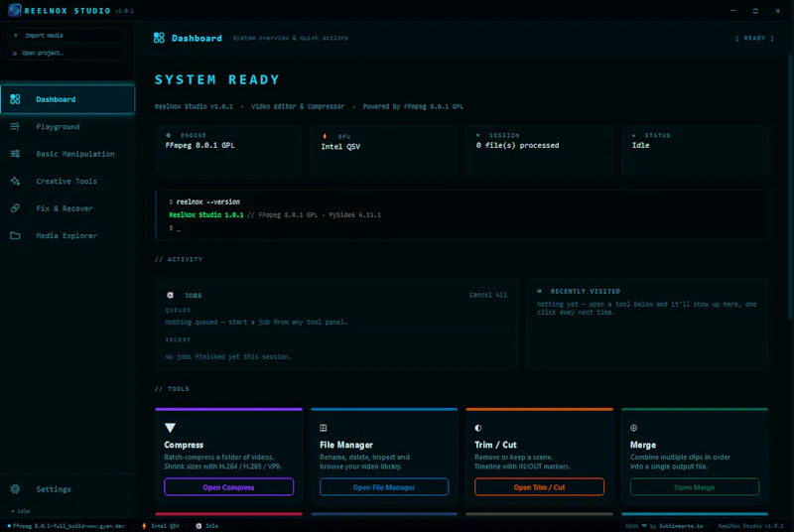The image size is (794, 532).
Task: Click the Open Compress button
Action: pyautogui.click(x=228, y=487)
